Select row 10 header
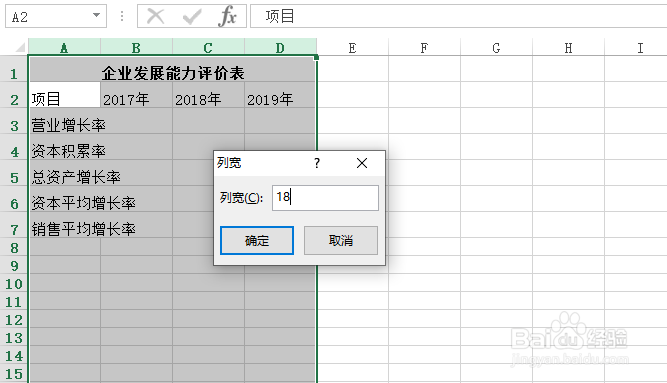667x383 pixels. [x=14, y=283]
